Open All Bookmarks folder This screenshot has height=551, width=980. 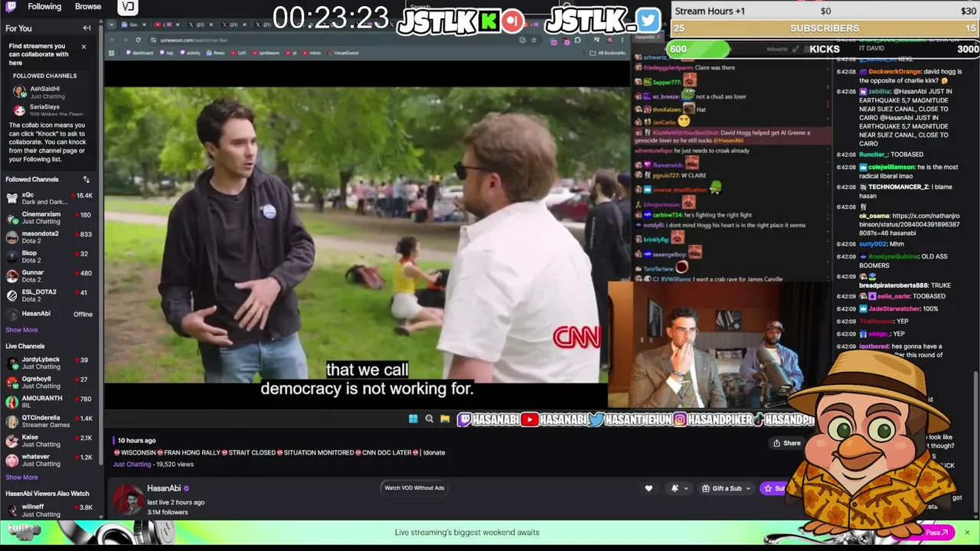pyautogui.click(x=607, y=53)
